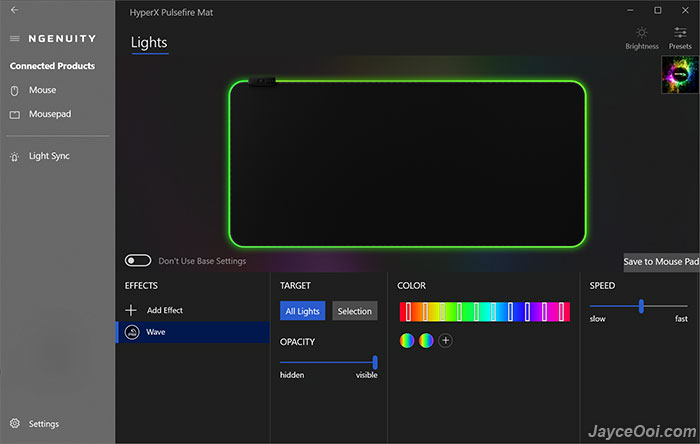Screen dimensions: 700x444
Task: Click Connected Products heading
Action: coord(52,66)
